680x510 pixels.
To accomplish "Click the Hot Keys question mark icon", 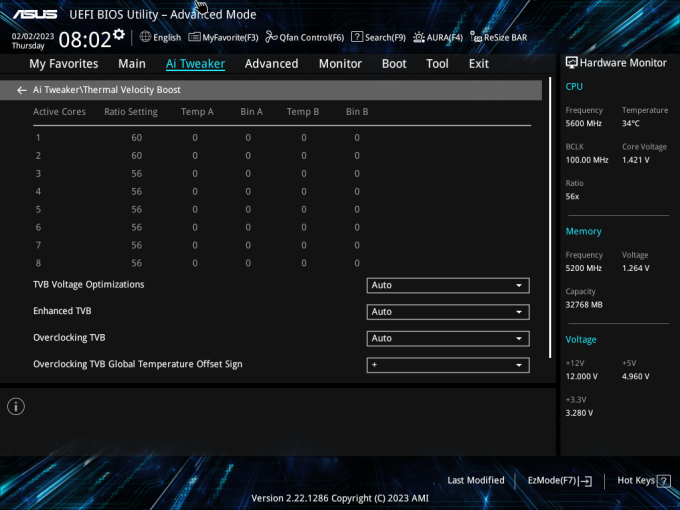I will click(x=664, y=481).
